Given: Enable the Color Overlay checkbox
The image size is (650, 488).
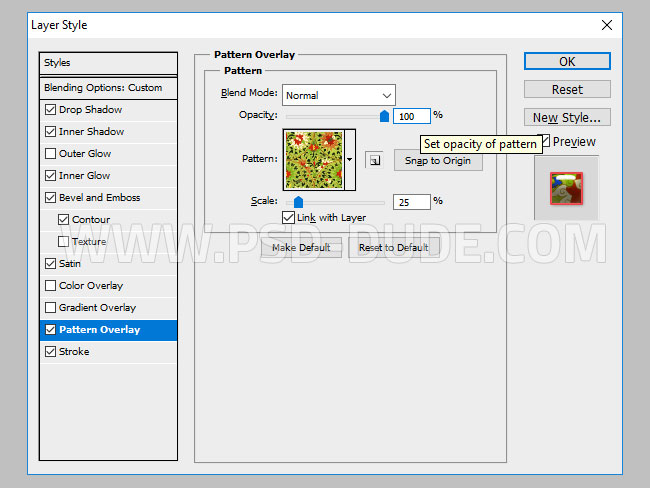Looking at the screenshot, I should pos(51,285).
